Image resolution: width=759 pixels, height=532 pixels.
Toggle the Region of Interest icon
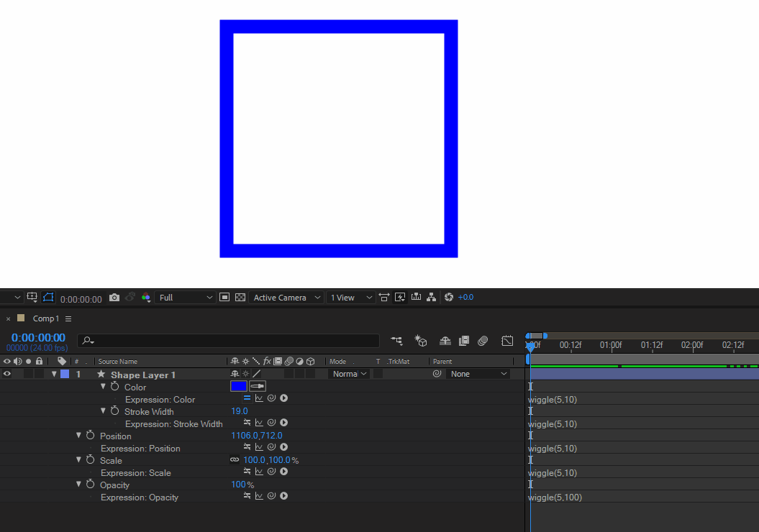(x=224, y=298)
